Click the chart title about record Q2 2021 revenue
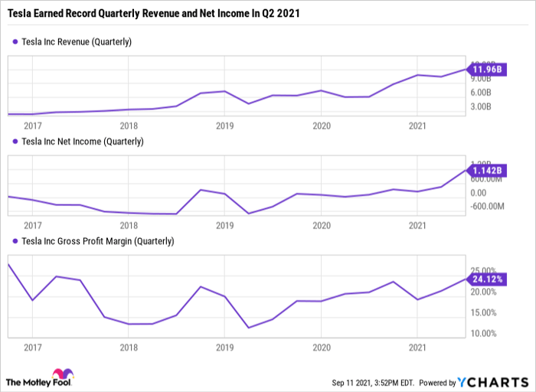The width and height of the screenshot is (536, 392). coord(153,13)
